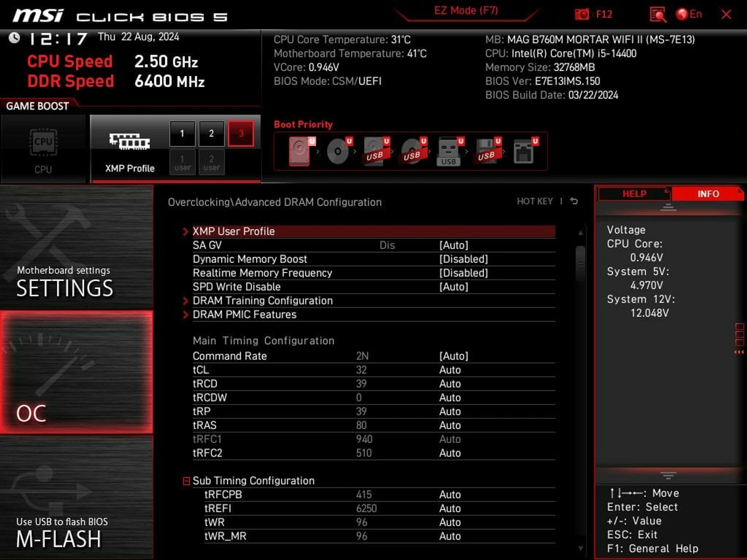Image resolution: width=747 pixels, height=560 pixels.
Task: Close the BIOS with the X button
Action: pyautogui.click(x=726, y=15)
